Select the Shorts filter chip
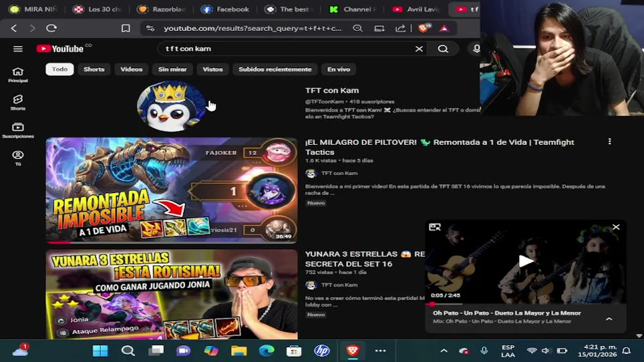The height and width of the screenshot is (362, 644). [x=94, y=69]
